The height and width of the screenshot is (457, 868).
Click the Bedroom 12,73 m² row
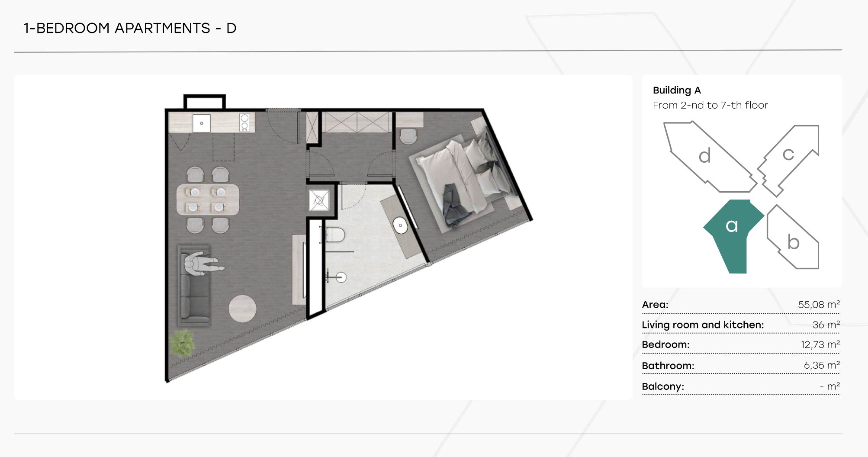tap(741, 345)
